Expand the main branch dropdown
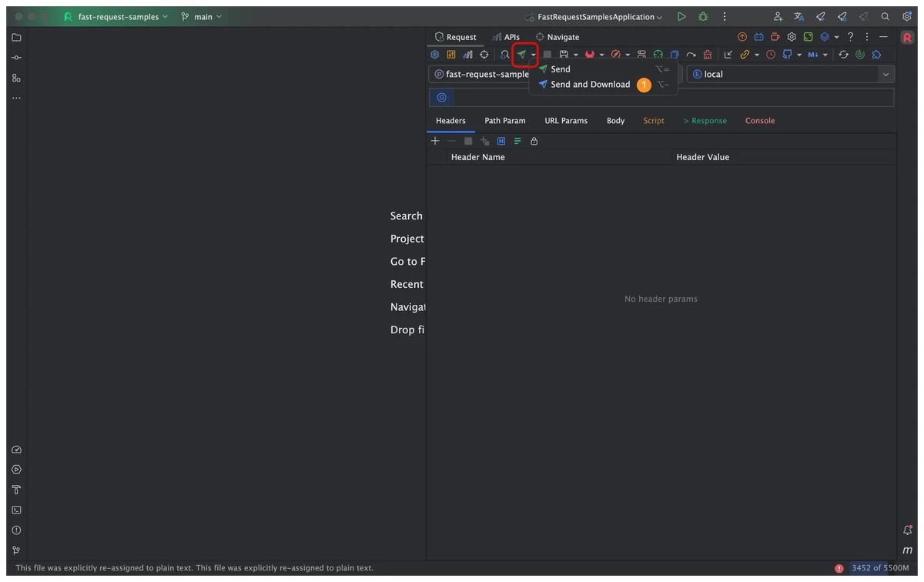Viewport: 924px width, 582px height. pos(202,16)
